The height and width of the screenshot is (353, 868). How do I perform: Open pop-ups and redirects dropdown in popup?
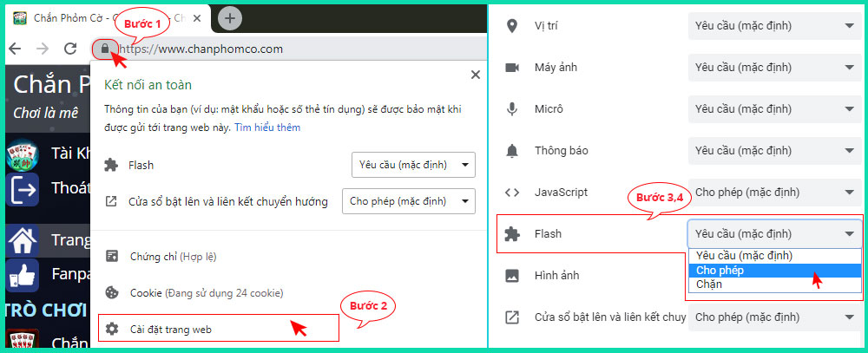pos(409,201)
